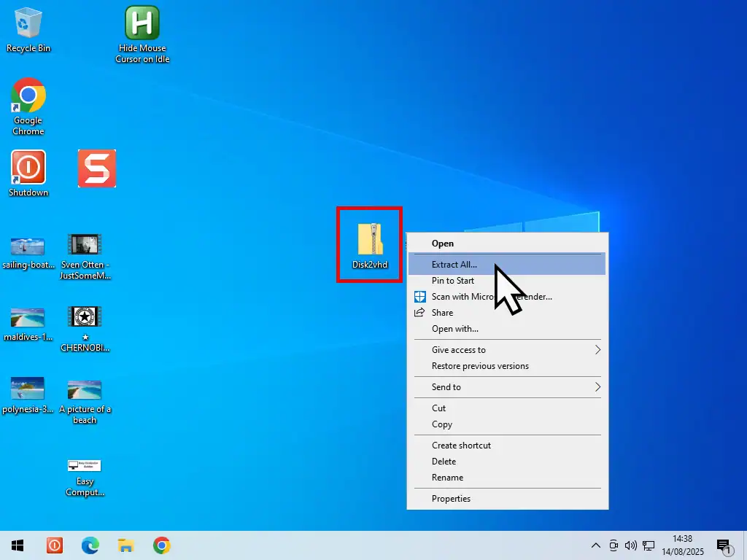Click the Windows Start button

tap(18, 545)
